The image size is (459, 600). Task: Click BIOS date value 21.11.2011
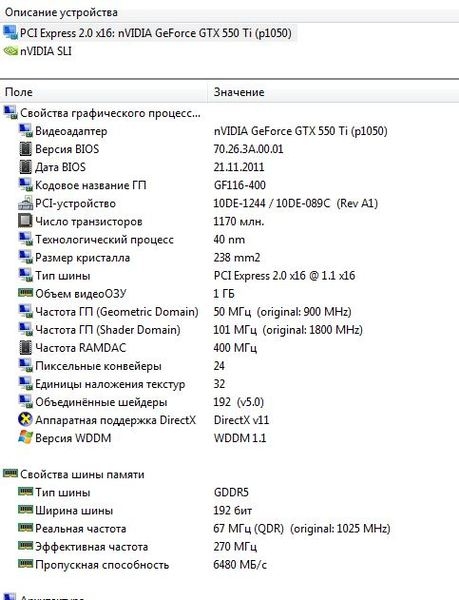(x=239, y=167)
